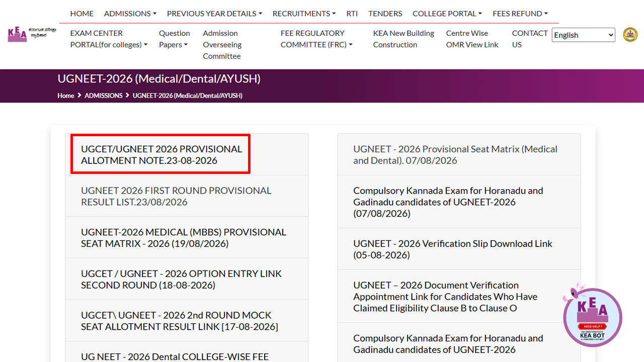Image resolution: width=644 pixels, height=362 pixels.
Task: Open Provisional Seat Matrix (Medical and Dental) 07/08/2026
Action: coord(455,155)
